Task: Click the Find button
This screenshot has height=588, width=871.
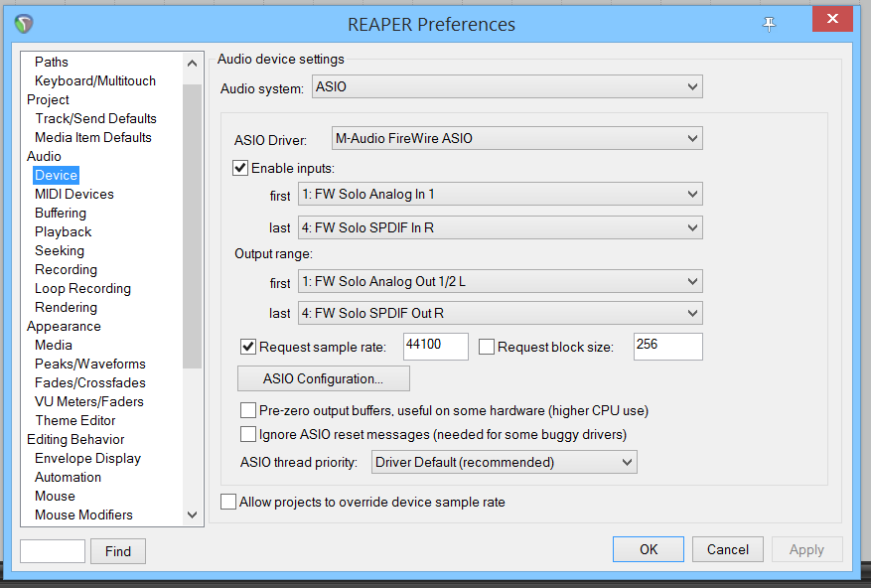Action: click(118, 551)
